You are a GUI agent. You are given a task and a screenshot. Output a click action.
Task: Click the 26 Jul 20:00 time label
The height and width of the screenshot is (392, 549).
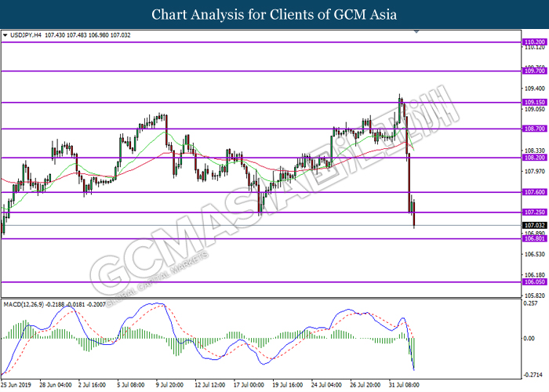tap(365, 385)
